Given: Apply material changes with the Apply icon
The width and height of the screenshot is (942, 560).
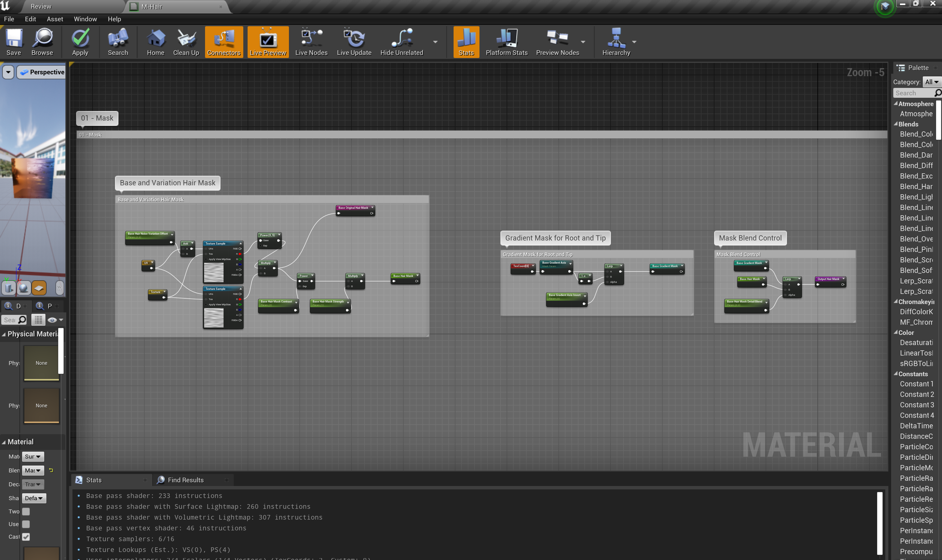Looking at the screenshot, I should pyautogui.click(x=80, y=42).
